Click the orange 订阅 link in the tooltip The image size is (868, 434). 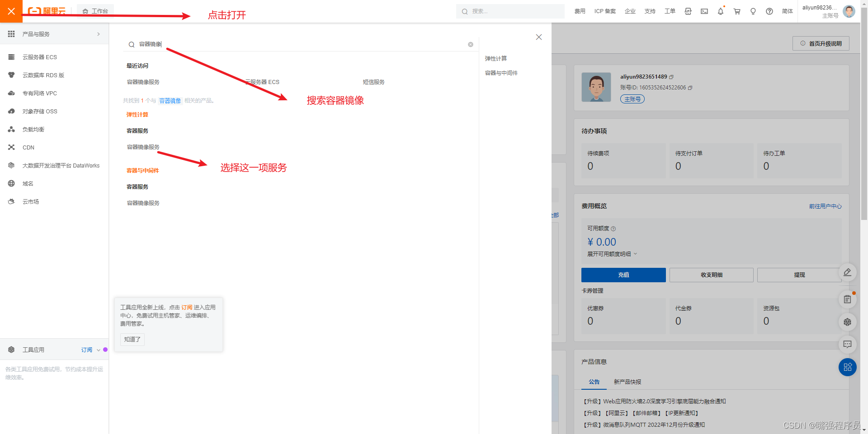187,308
